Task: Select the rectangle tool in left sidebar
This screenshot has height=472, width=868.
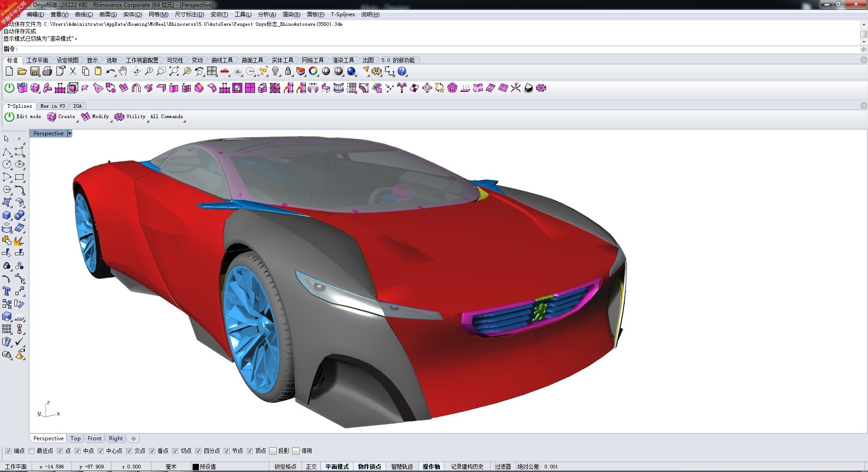Action: 19,177
